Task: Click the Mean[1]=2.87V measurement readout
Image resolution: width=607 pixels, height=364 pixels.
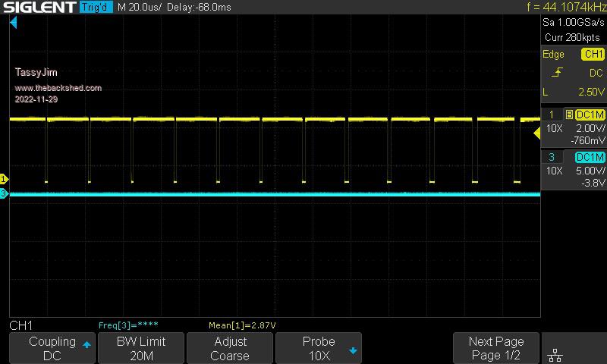Action: 242,325
